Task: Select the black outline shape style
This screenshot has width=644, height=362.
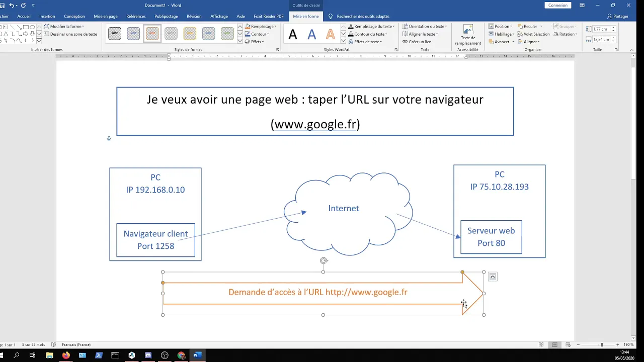Action: click(115, 34)
